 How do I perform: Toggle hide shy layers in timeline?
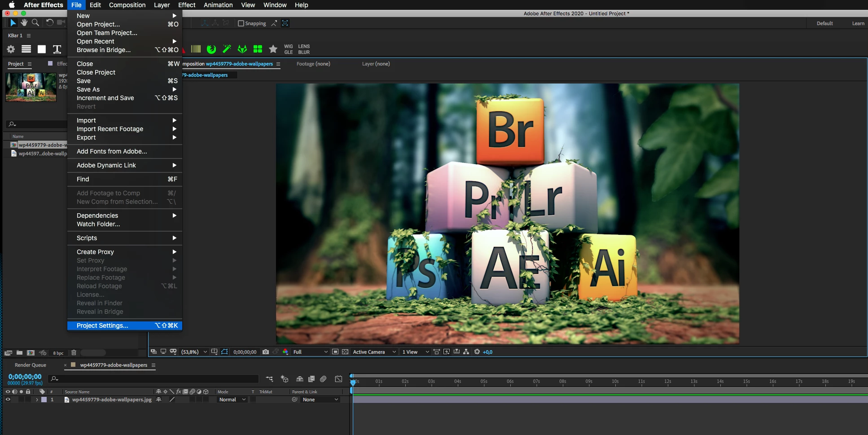[x=299, y=379]
